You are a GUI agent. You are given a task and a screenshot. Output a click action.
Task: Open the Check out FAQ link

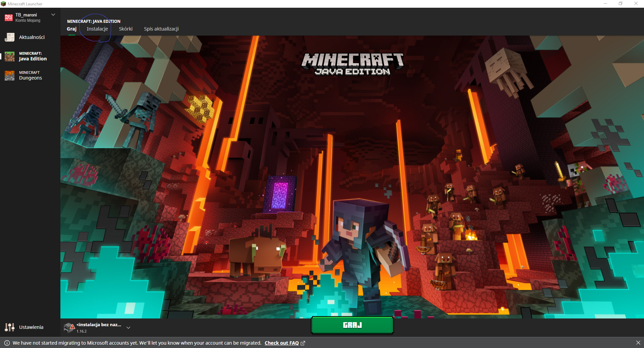click(x=282, y=343)
